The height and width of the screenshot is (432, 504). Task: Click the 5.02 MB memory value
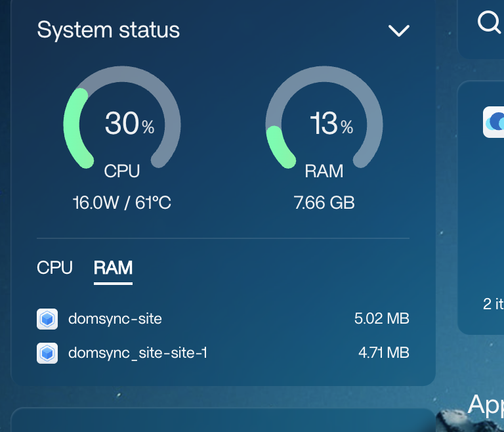coord(381,318)
